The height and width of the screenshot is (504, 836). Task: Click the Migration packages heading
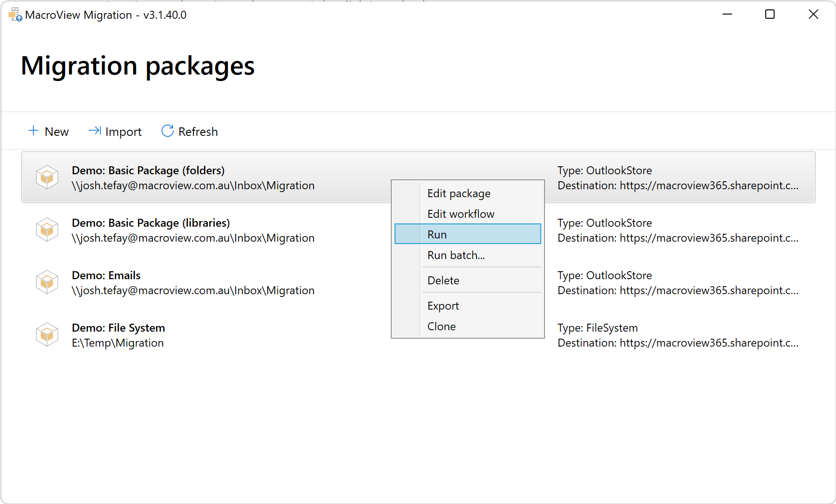tap(138, 66)
